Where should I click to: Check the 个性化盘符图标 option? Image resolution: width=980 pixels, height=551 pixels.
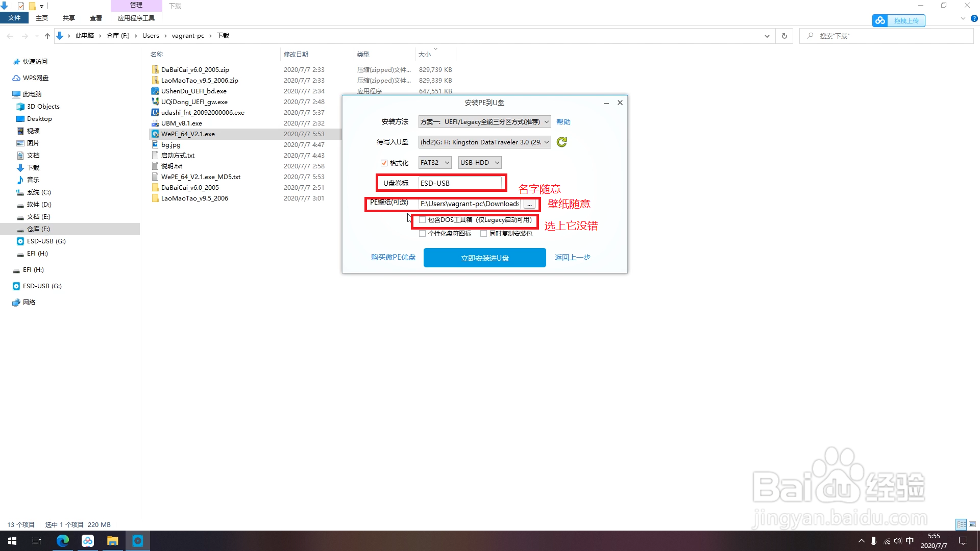pos(422,234)
